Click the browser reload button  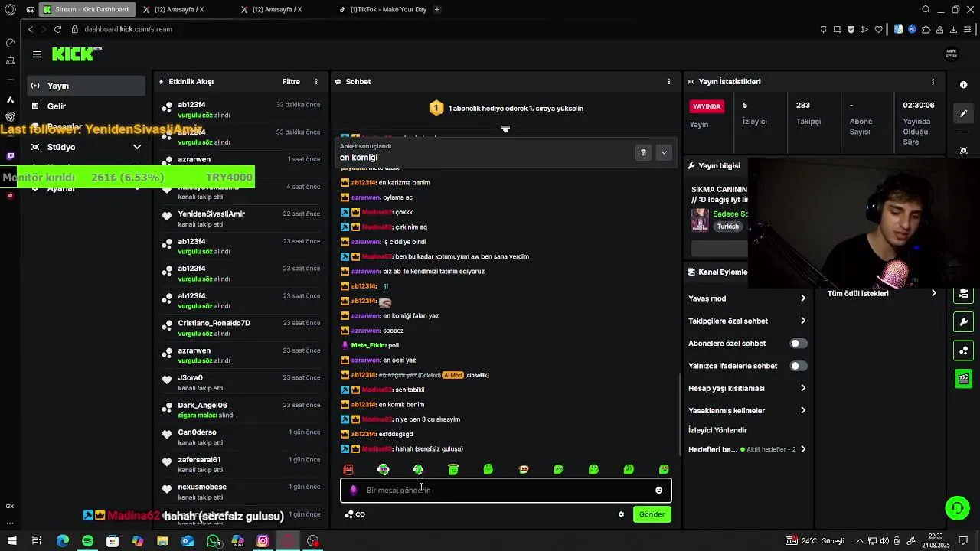pos(57,29)
